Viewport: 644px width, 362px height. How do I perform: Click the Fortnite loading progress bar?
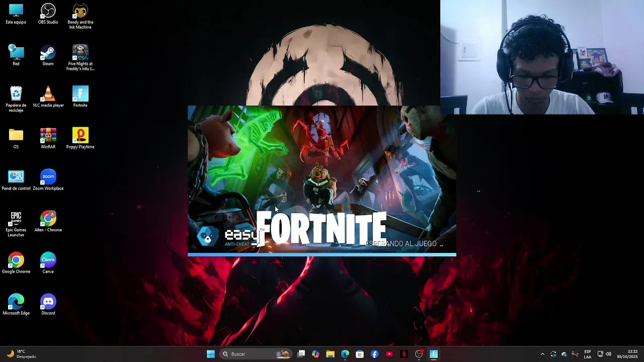[322, 254]
